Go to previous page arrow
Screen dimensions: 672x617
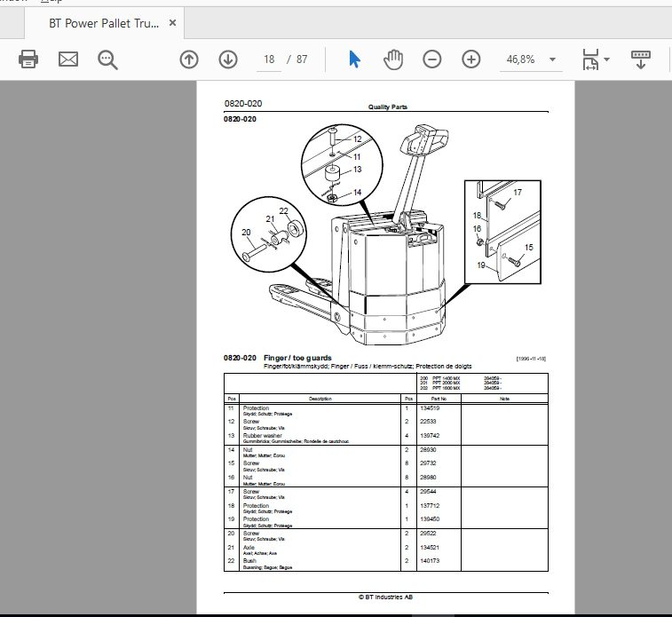click(189, 59)
